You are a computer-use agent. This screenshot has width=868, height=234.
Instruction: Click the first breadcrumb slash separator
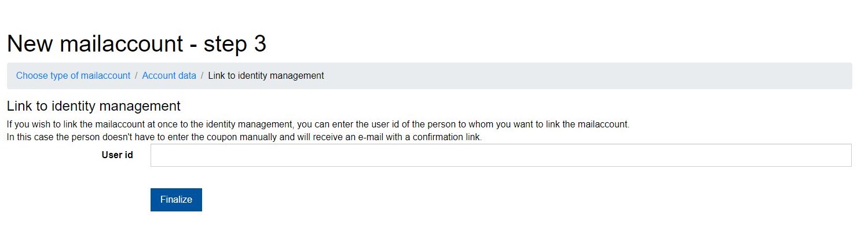136,76
